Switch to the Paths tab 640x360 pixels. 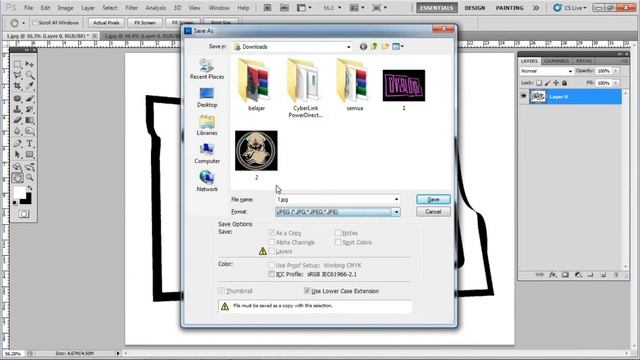(x=584, y=61)
